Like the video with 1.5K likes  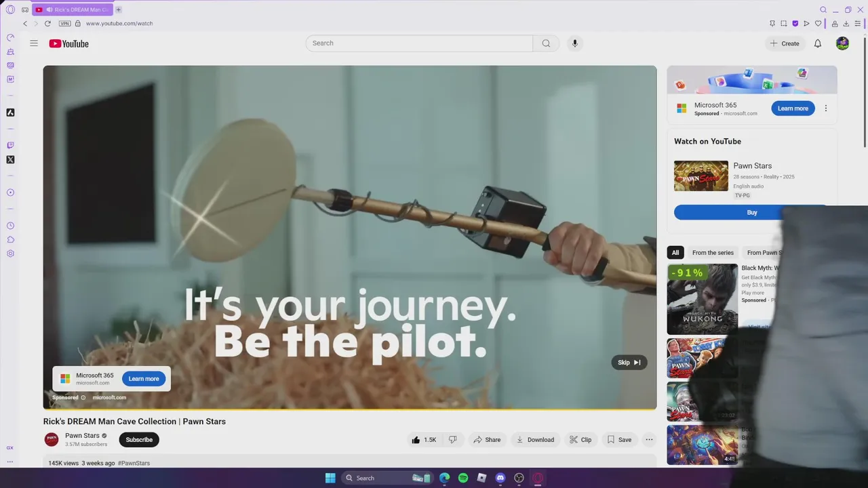point(425,440)
